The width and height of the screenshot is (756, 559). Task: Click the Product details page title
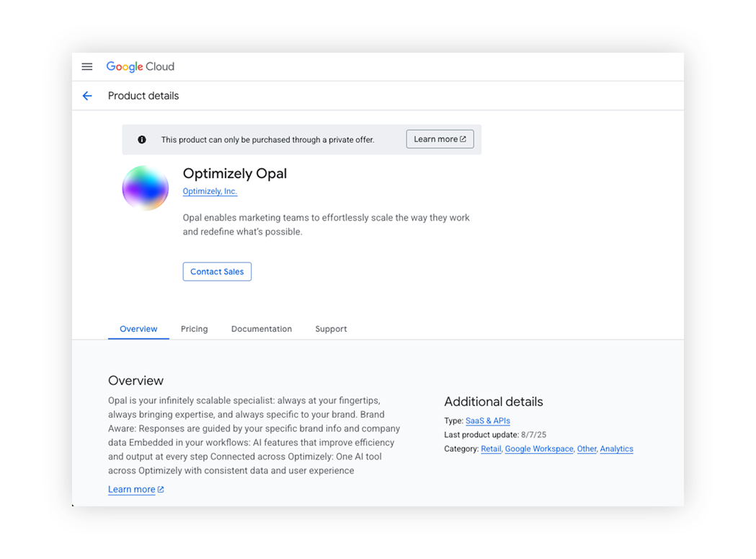[x=143, y=96]
